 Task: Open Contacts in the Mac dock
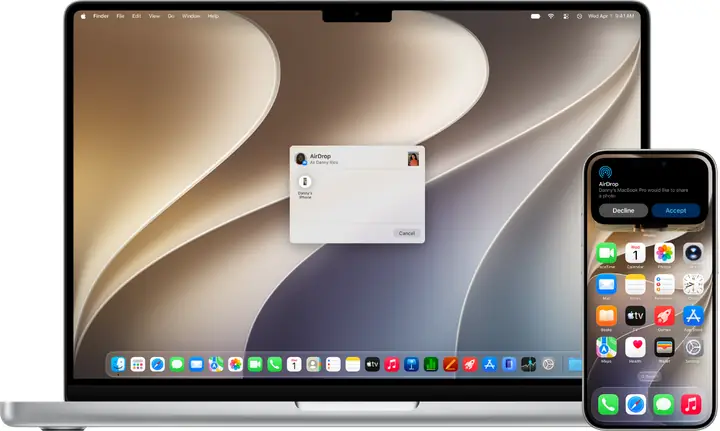click(314, 364)
